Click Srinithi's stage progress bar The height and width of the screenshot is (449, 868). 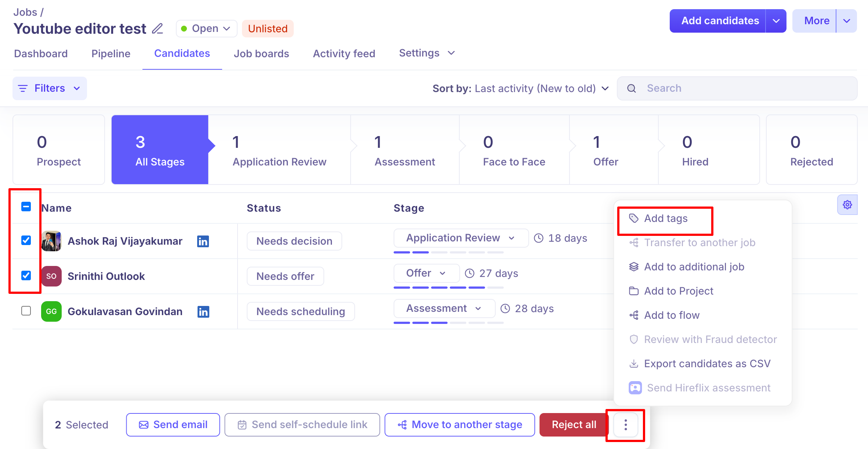point(448,288)
